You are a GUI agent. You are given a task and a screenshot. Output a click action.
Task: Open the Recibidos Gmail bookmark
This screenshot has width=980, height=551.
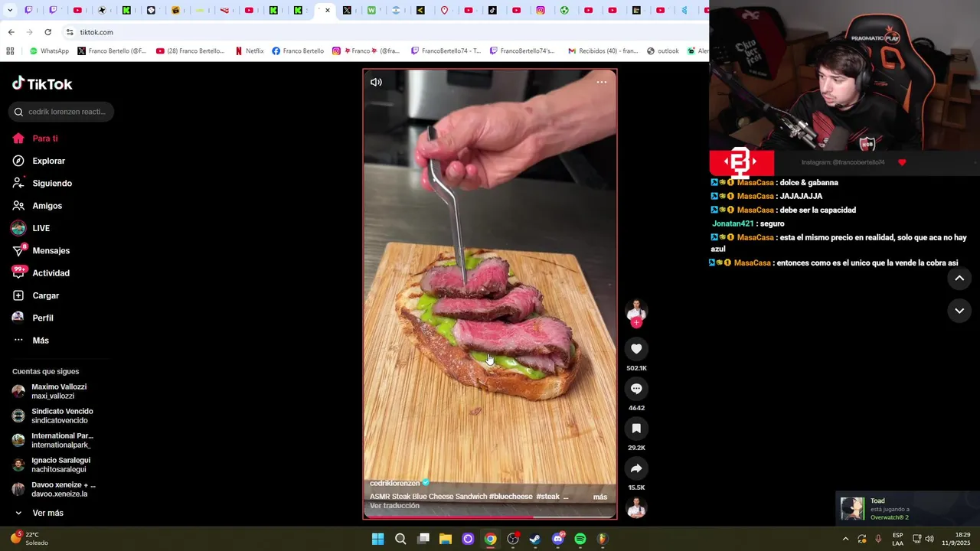coord(603,51)
